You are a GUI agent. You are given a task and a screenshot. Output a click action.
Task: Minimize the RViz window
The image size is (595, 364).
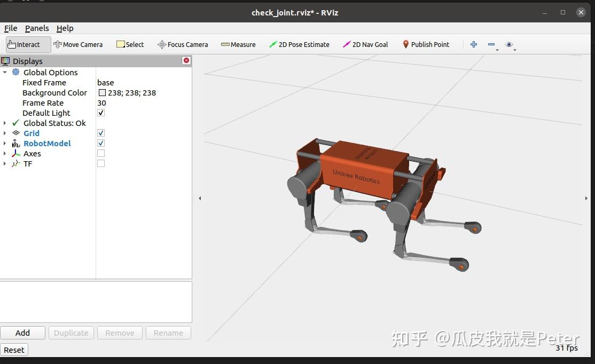[x=545, y=12]
